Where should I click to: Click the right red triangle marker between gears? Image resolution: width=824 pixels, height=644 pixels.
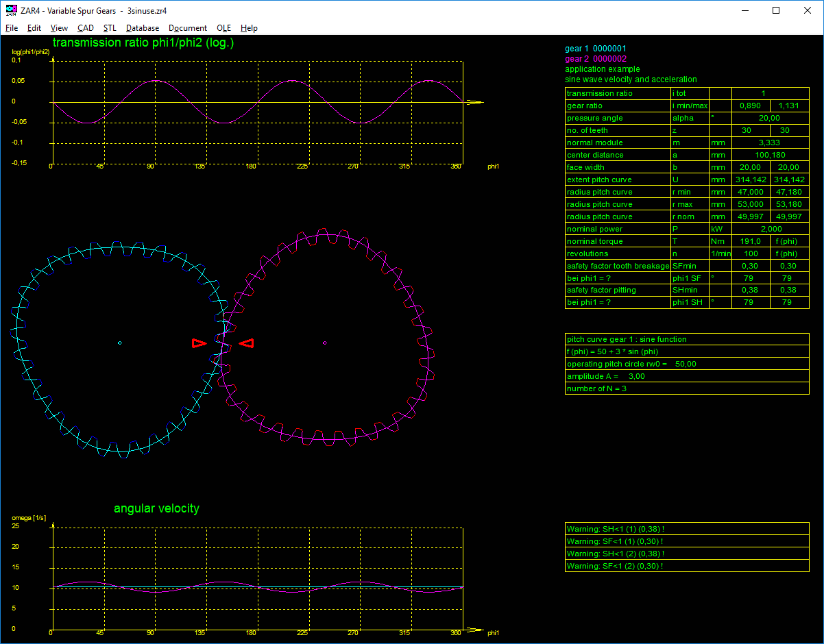247,343
